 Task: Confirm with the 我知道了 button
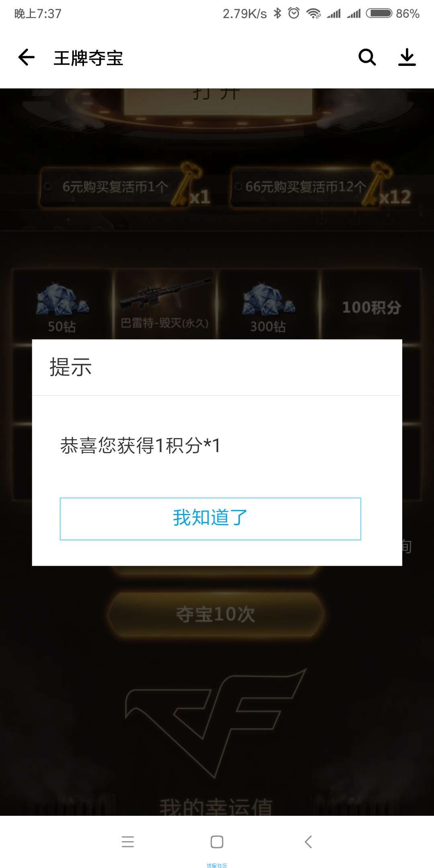[x=210, y=518]
